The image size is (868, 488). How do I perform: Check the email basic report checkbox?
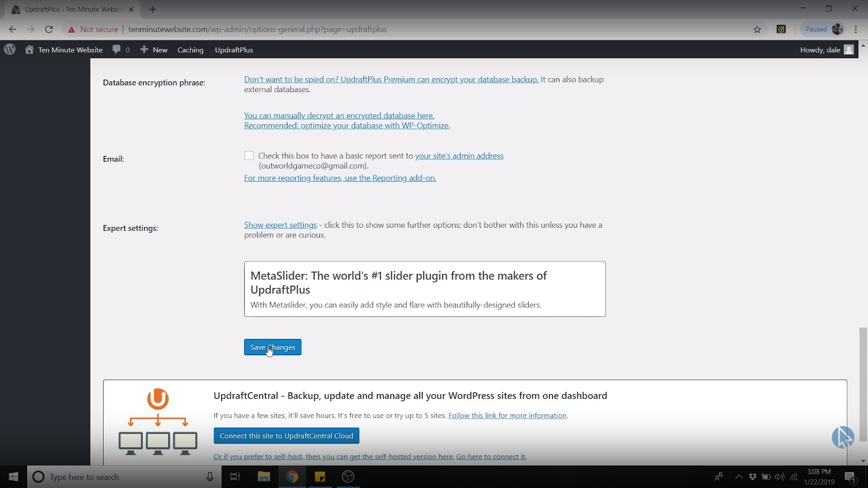click(x=249, y=156)
